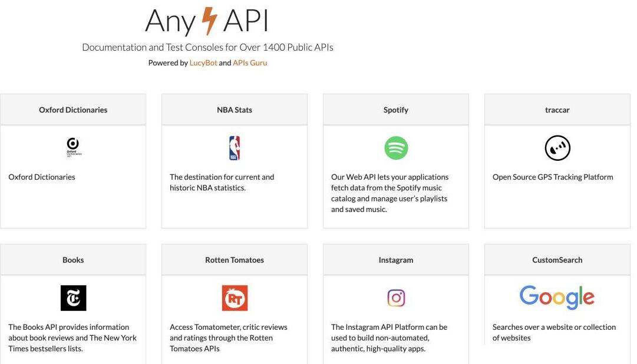
Task: Open the Books card header
Action: [73, 260]
